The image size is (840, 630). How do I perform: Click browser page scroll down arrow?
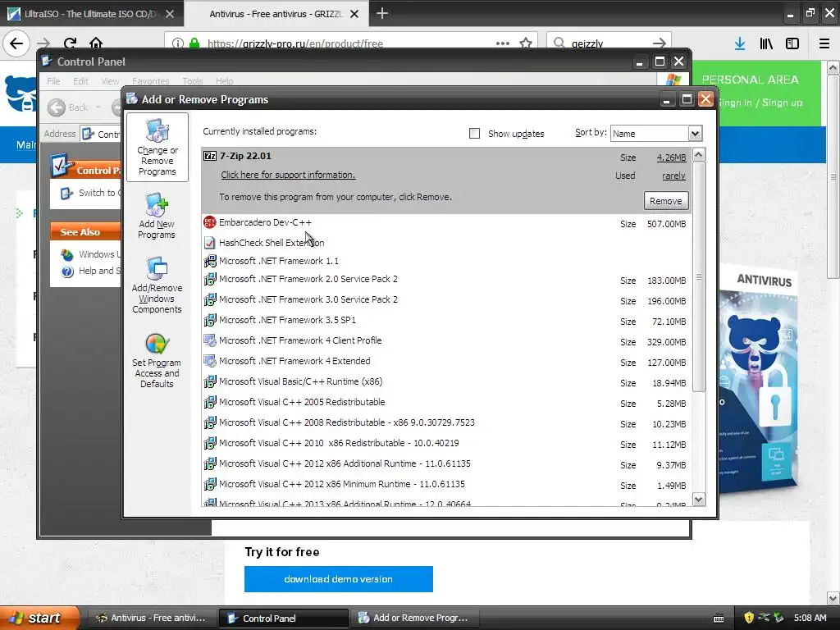click(833, 598)
